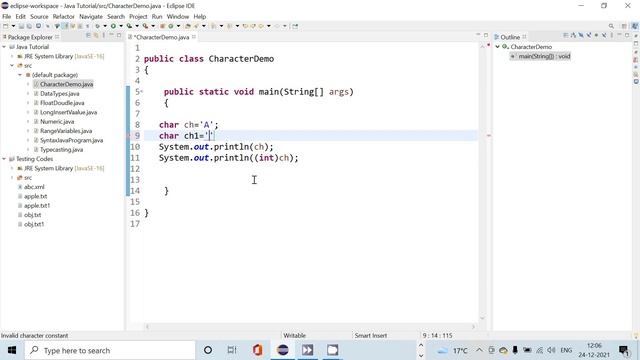Click the Save toolbar icon
640x360 pixels.
pos(21,26)
